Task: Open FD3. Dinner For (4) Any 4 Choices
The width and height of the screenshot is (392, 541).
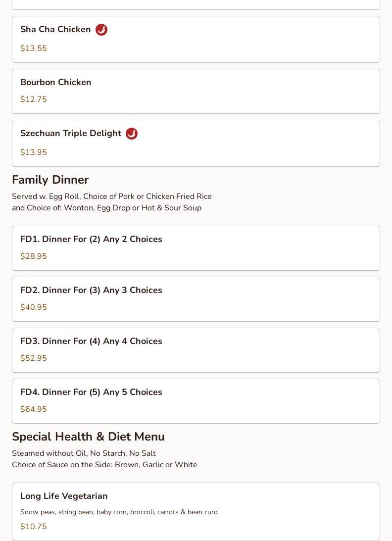Action: [x=196, y=350]
